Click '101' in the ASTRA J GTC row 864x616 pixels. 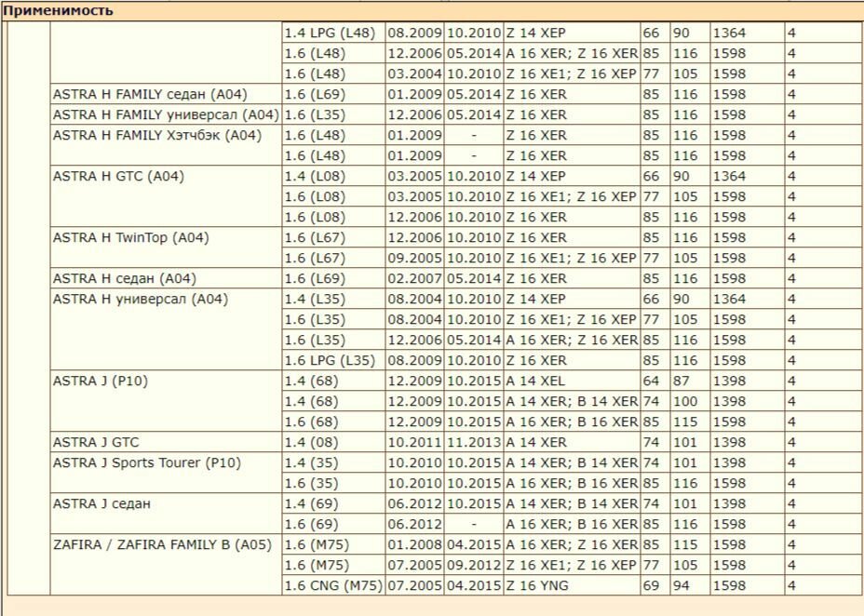click(691, 442)
